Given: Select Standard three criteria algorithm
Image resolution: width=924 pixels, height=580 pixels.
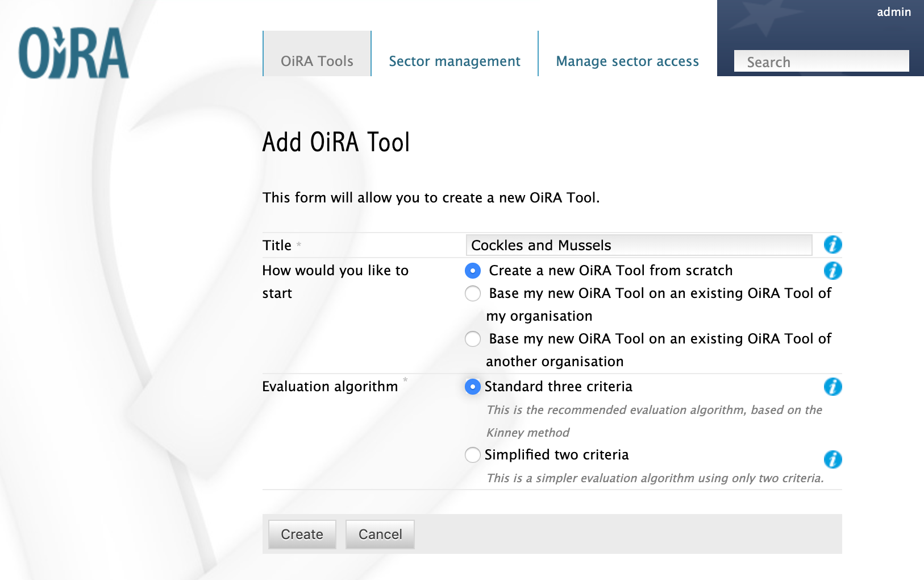Looking at the screenshot, I should [473, 387].
